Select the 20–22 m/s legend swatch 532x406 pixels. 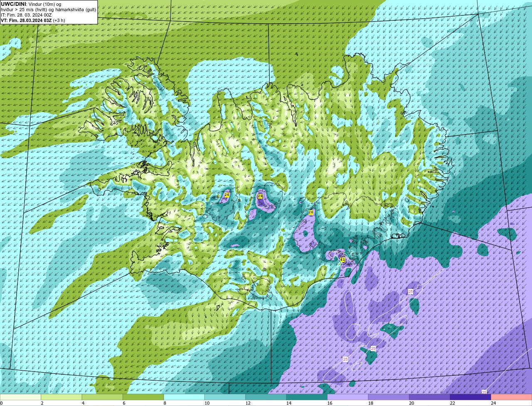430,397
